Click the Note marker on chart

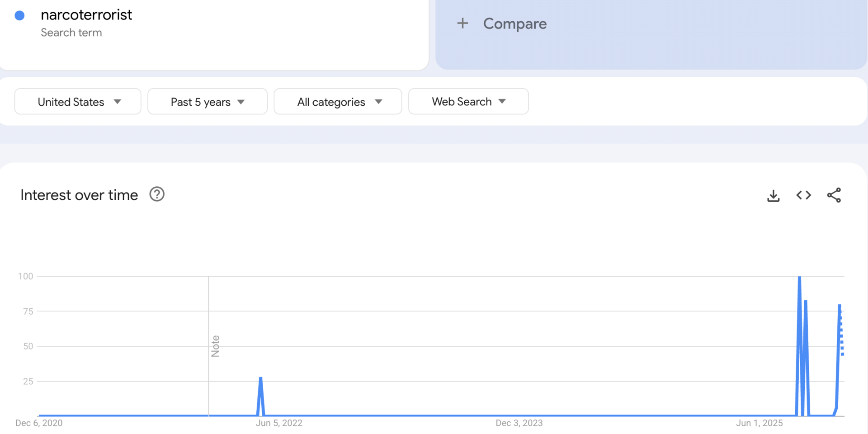tap(215, 346)
